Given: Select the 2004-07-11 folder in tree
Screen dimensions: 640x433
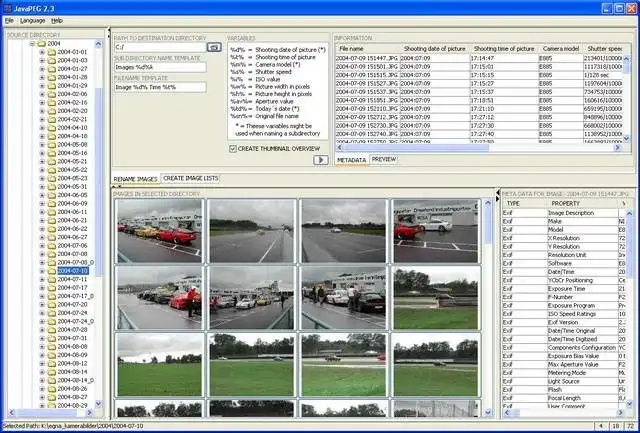Looking at the screenshot, I should (72, 279).
